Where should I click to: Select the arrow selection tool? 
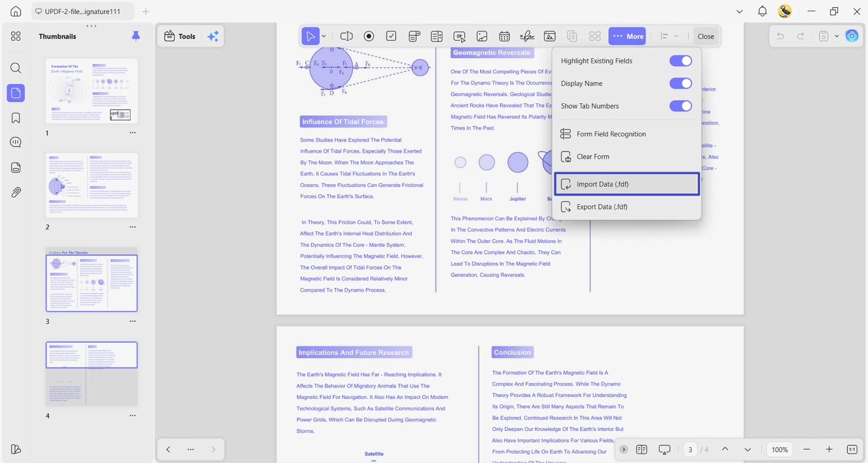(310, 36)
